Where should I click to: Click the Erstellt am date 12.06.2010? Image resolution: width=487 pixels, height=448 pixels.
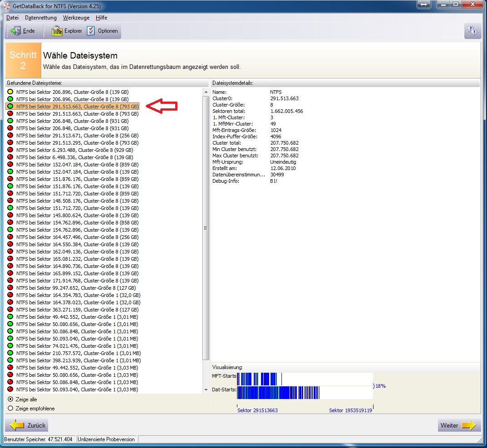click(x=283, y=168)
